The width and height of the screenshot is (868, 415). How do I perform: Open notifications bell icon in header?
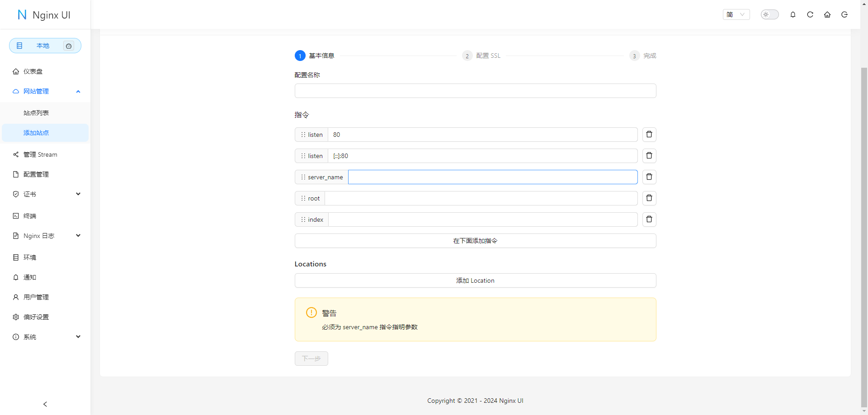pyautogui.click(x=793, y=14)
